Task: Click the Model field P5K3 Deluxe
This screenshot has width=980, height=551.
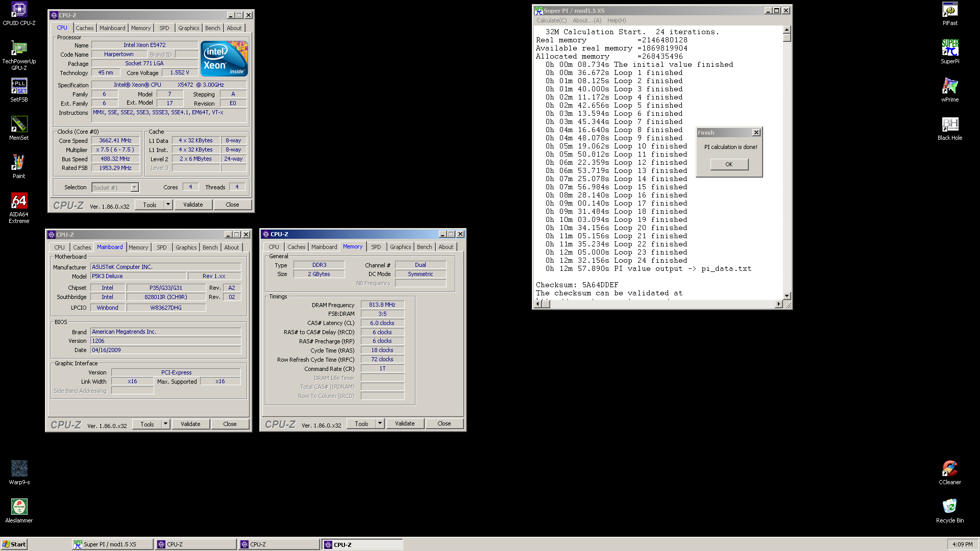Action: [138, 276]
